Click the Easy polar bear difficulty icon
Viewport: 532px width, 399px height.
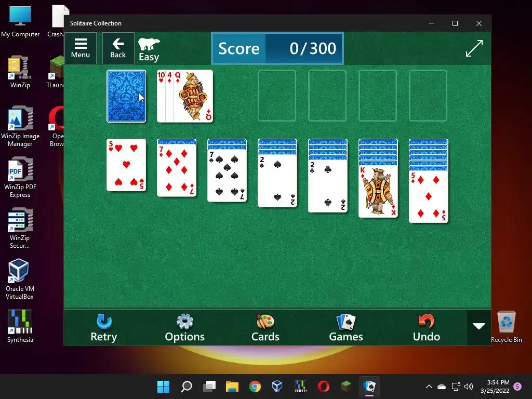(x=149, y=49)
